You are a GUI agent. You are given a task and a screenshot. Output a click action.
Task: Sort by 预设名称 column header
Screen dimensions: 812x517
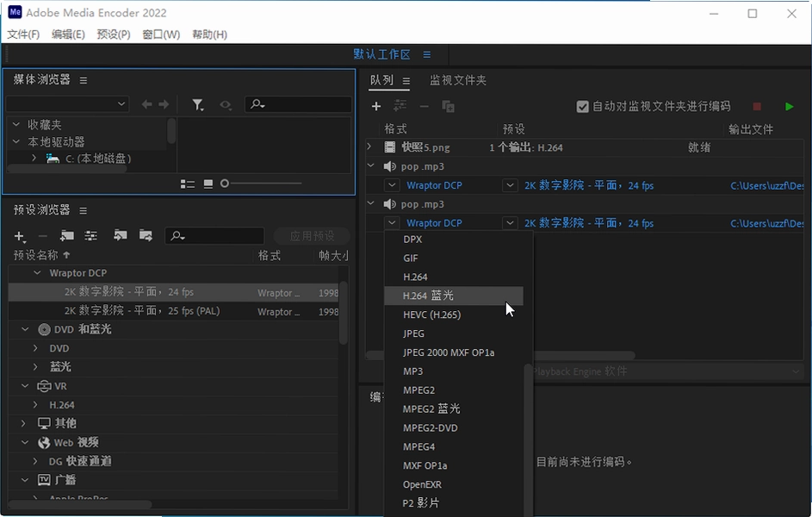click(41, 255)
